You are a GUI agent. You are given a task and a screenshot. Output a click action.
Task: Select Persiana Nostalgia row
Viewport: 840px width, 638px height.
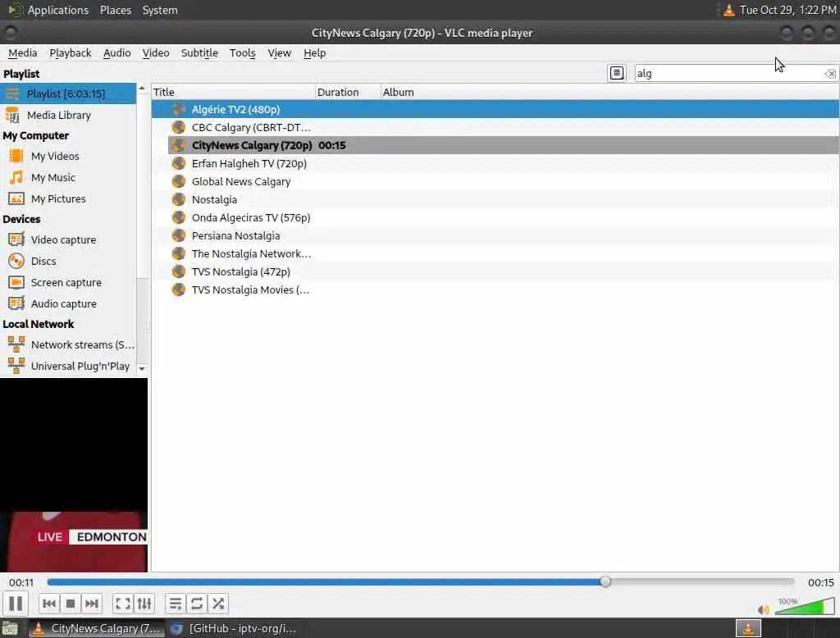(495, 235)
